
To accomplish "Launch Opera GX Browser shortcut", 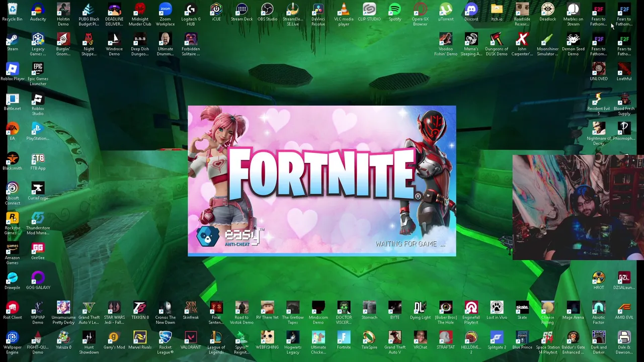I will 420,15.
